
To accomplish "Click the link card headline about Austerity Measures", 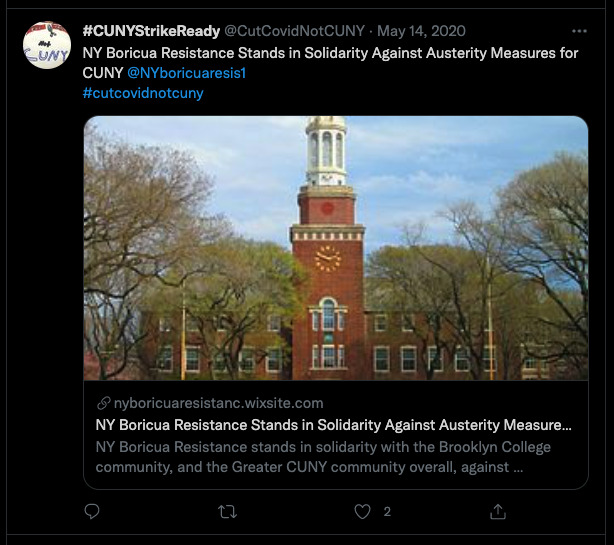I will 334,424.
